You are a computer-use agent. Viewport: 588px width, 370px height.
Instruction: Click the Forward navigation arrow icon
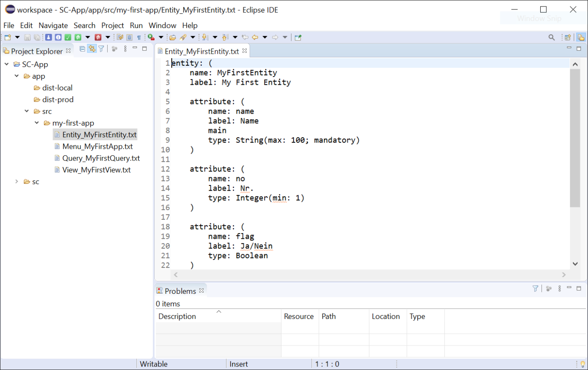point(275,37)
